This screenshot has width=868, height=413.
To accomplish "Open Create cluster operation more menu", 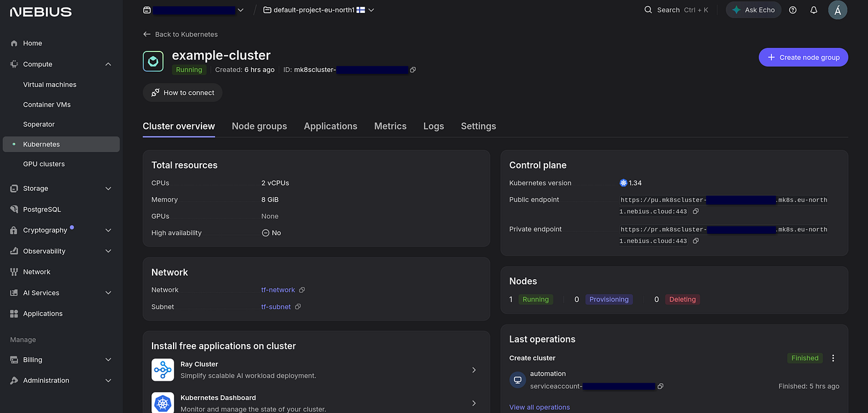I will pyautogui.click(x=833, y=358).
